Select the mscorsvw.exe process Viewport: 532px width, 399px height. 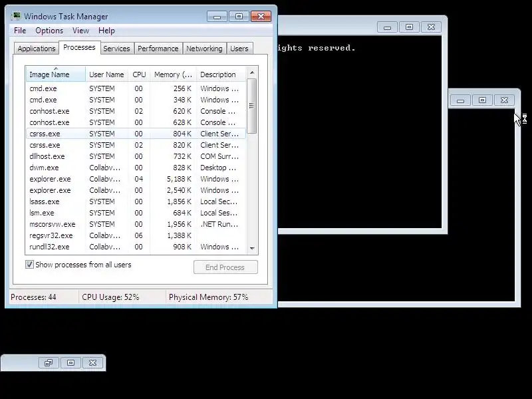(136, 224)
